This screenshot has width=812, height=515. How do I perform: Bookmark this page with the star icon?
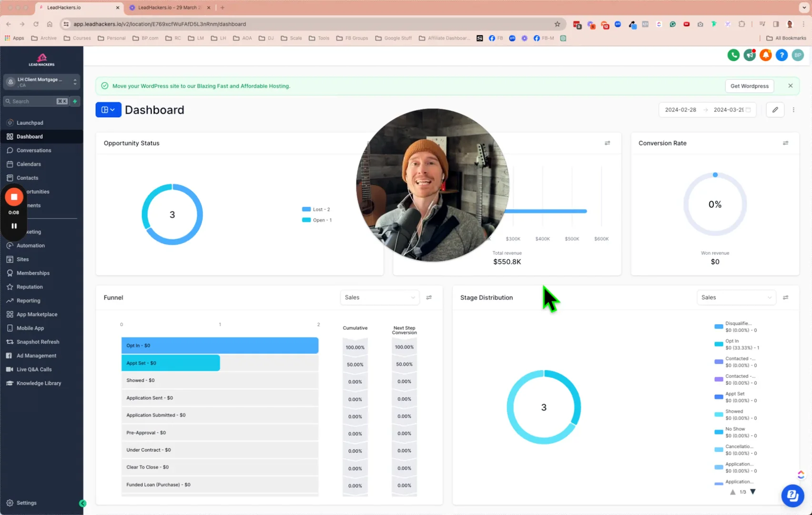click(x=557, y=24)
